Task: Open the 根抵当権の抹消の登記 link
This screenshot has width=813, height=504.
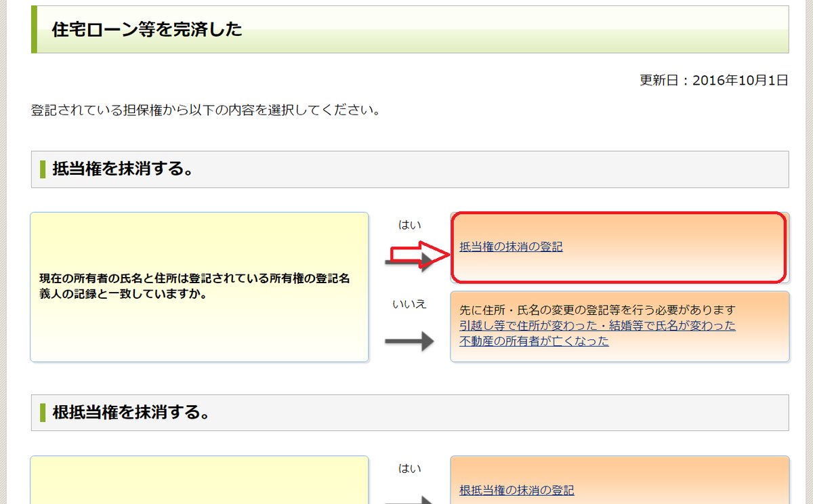Action: tap(516, 490)
